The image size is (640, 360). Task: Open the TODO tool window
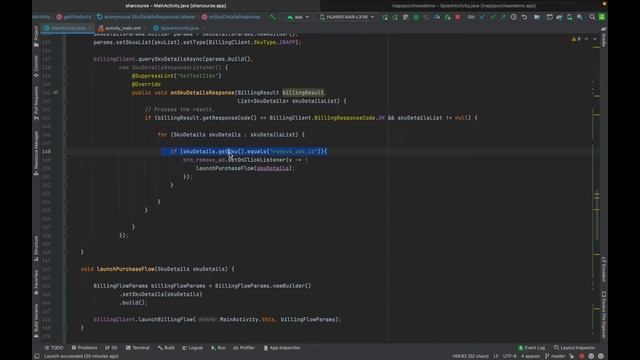[54, 348]
